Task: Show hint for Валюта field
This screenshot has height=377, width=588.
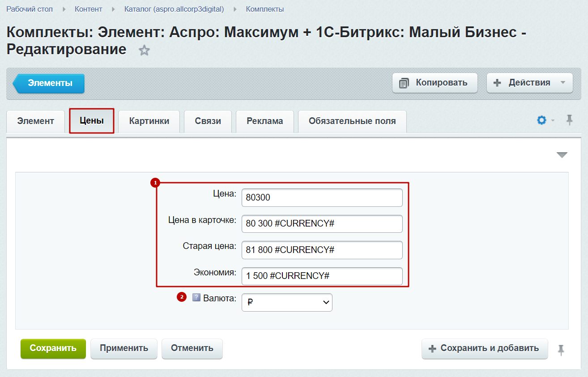Action: (196, 297)
